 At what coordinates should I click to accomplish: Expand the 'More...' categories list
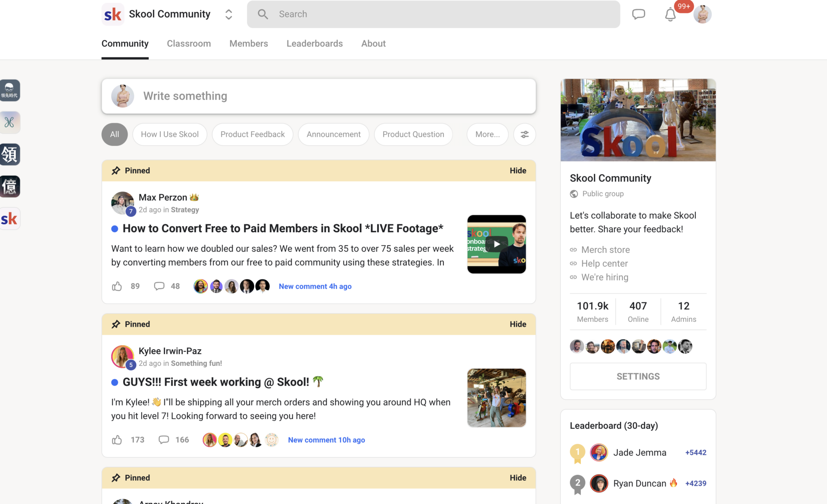pos(487,134)
